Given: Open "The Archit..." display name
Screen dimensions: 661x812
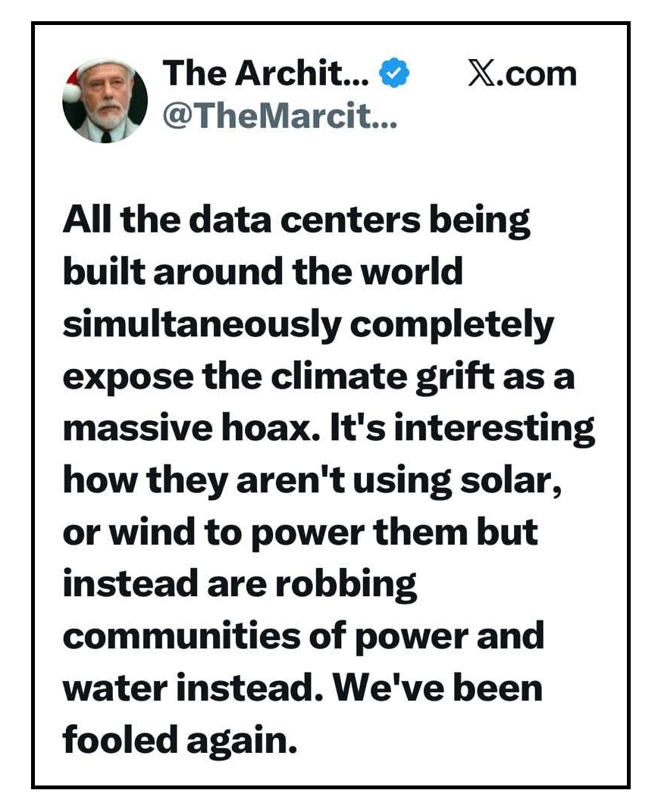Looking at the screenshot, I should coord(266,73).
